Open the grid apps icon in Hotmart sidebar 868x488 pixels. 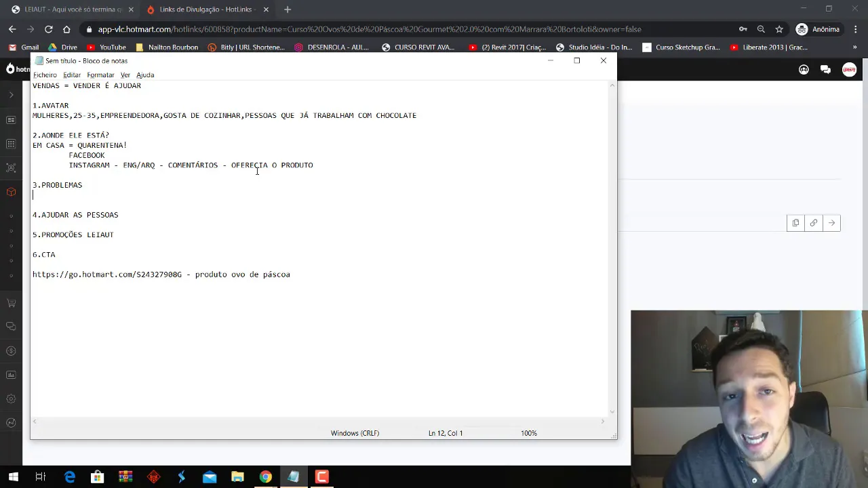pos(11,144)
